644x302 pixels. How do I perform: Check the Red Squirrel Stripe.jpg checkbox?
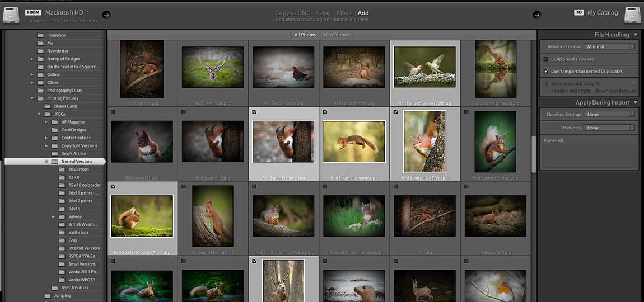coord(184,186)
